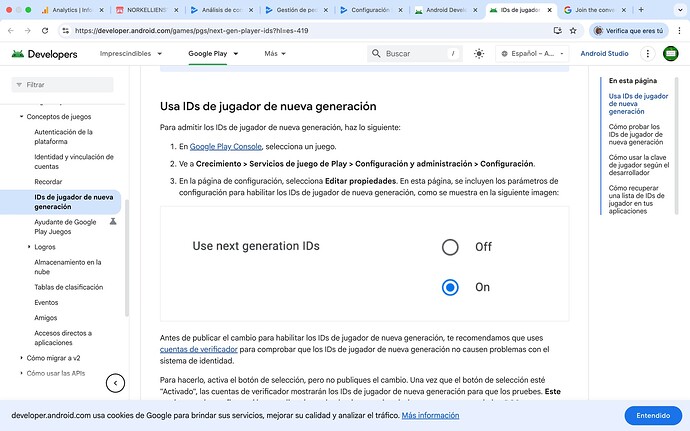Open the Google Play navigation tab

pyautogui.click(x=212, y=54)
